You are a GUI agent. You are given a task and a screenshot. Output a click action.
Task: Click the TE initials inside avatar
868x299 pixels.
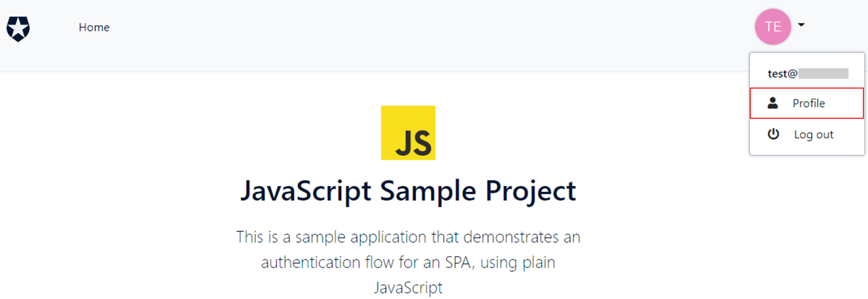(773, 27)
